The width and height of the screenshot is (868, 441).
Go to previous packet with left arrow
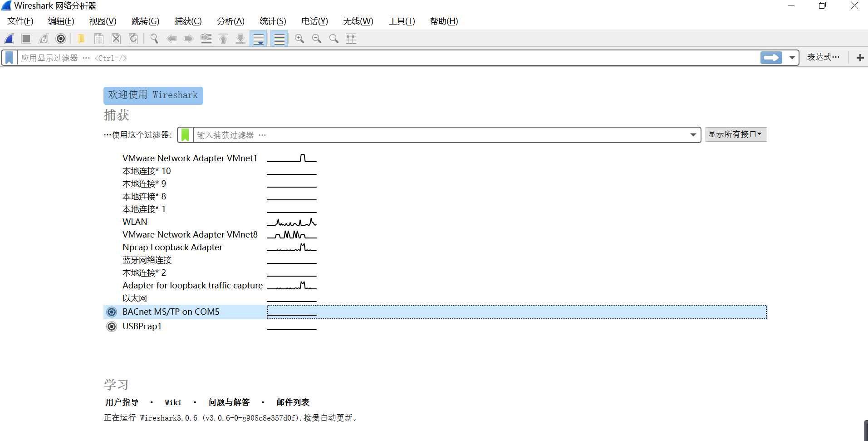[x=172, y=39]
